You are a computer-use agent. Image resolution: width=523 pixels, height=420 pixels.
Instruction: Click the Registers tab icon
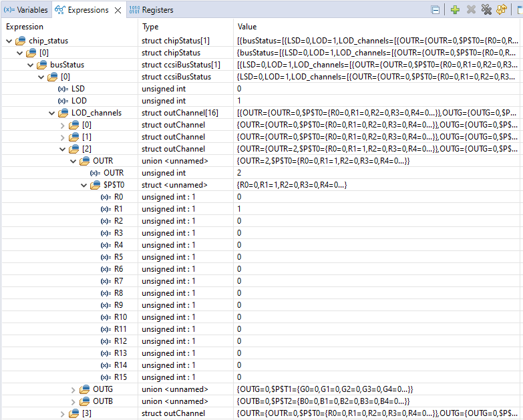(x=134, y=10)
